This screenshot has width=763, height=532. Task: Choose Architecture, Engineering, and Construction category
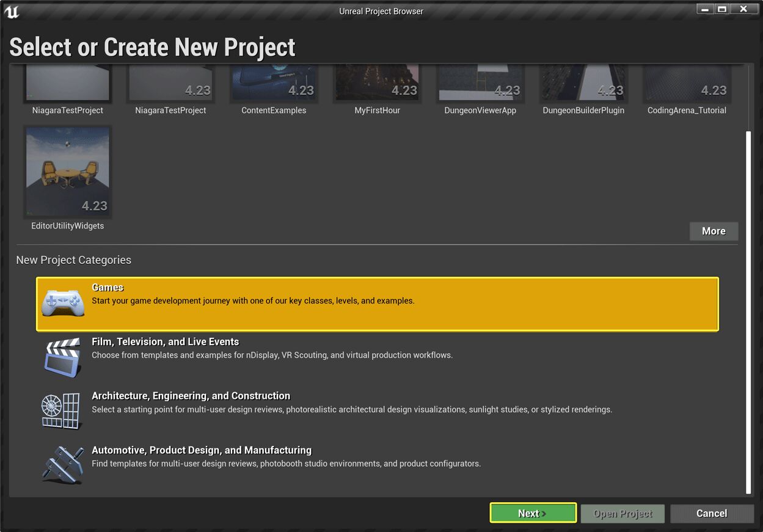191,396
